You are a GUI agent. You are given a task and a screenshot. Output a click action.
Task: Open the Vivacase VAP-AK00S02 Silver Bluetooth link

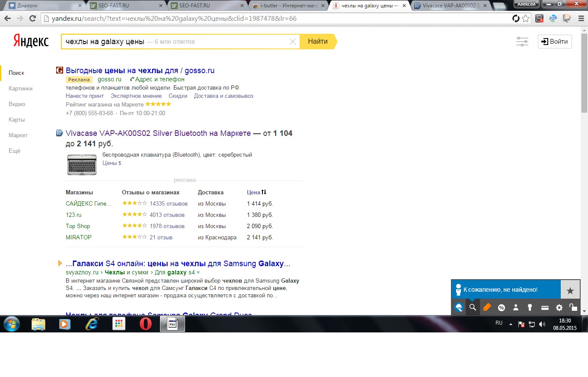[x=158, y=133]
